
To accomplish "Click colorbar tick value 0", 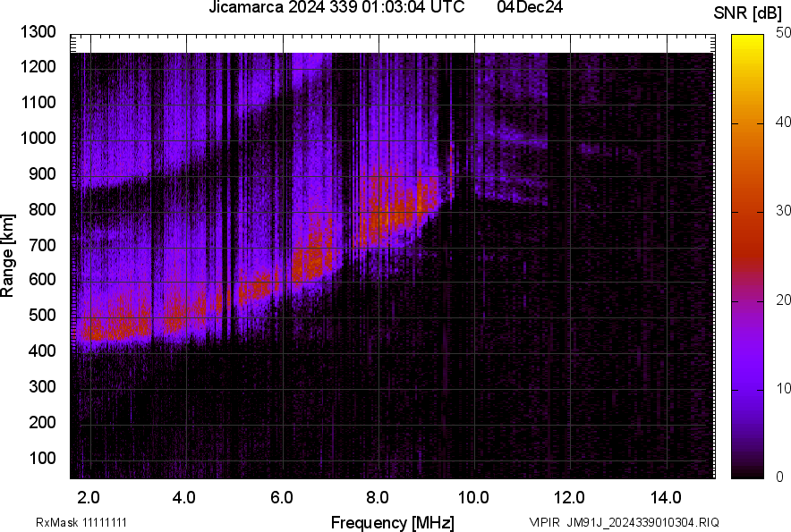I will pyautogui.click(x=780, y=477).
